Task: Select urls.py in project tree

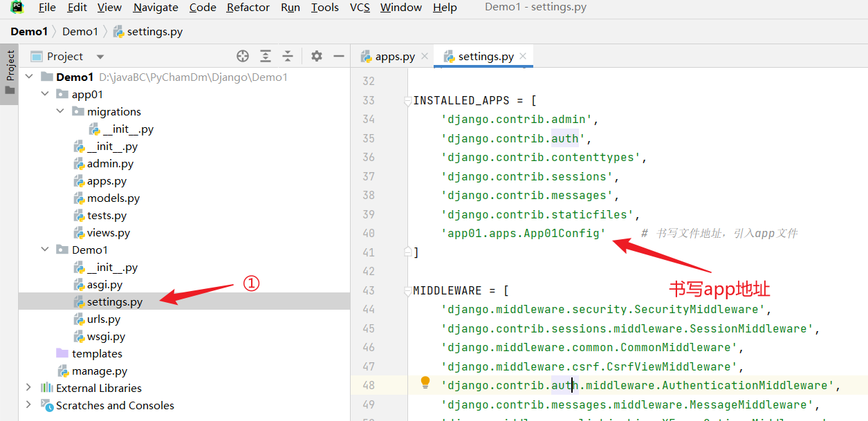Action: click(97, 319)
